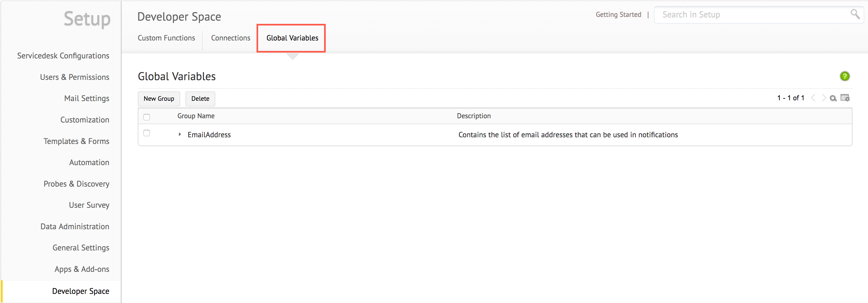Check the EmailAddress row checkbox
Viewport: 868px width, 303px height.
point(147,133)
